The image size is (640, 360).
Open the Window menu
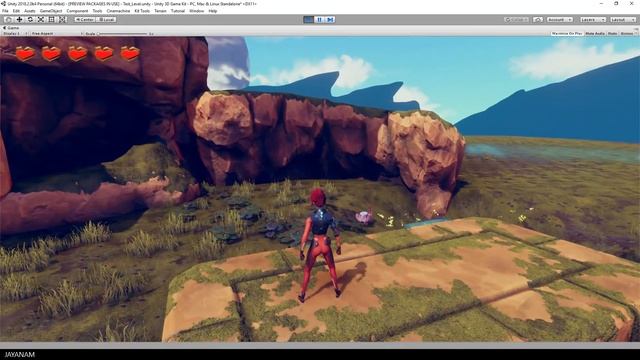[197, 11]
